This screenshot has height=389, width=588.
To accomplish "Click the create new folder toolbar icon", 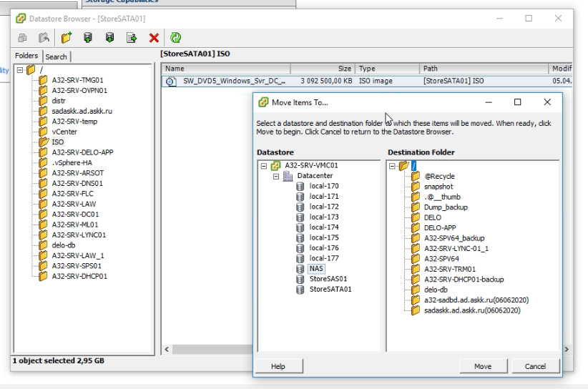I will point(67,37).
